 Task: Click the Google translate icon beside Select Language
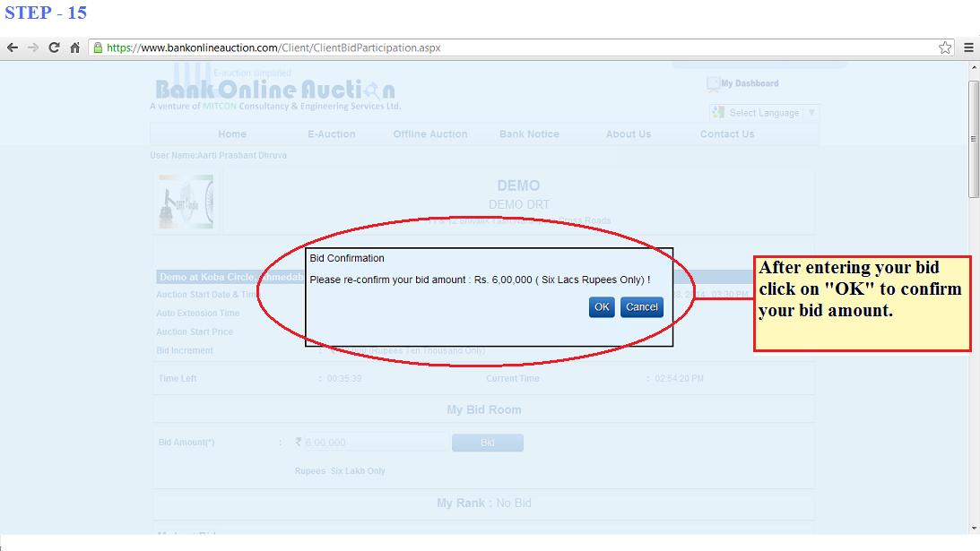[x=717, y=113]
